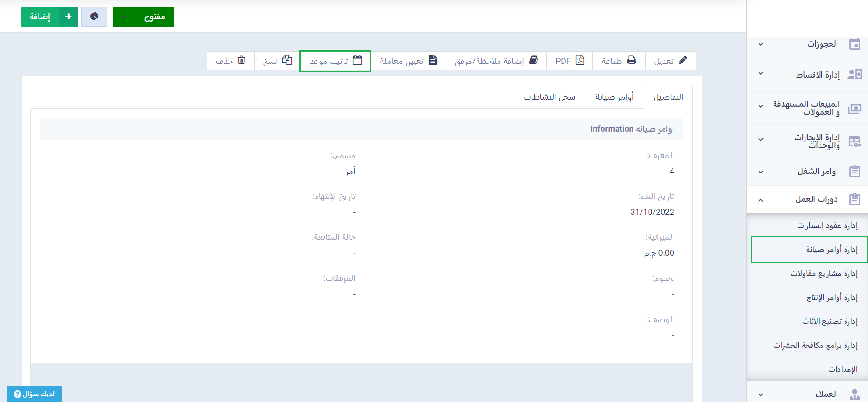868x402 pixels.
Task: Open the pie chart report button
Action: [x=94, y=16]
